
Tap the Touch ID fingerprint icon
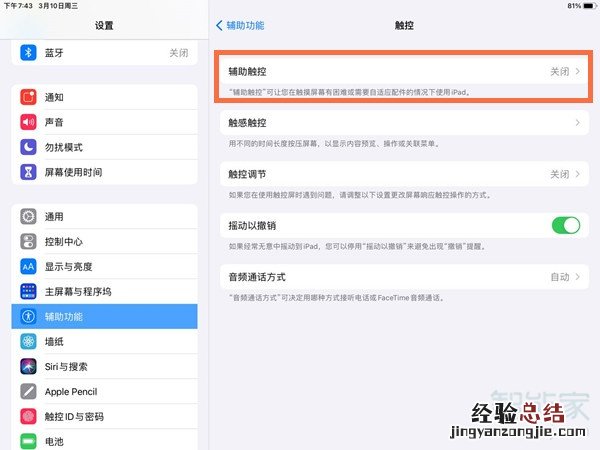pyautogui.click(x=28, y=416)
